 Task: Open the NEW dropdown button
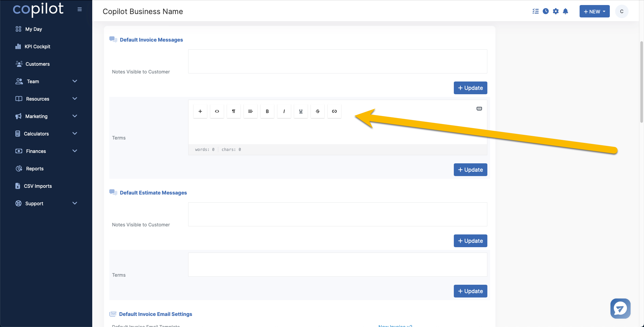tap(595, 11)
